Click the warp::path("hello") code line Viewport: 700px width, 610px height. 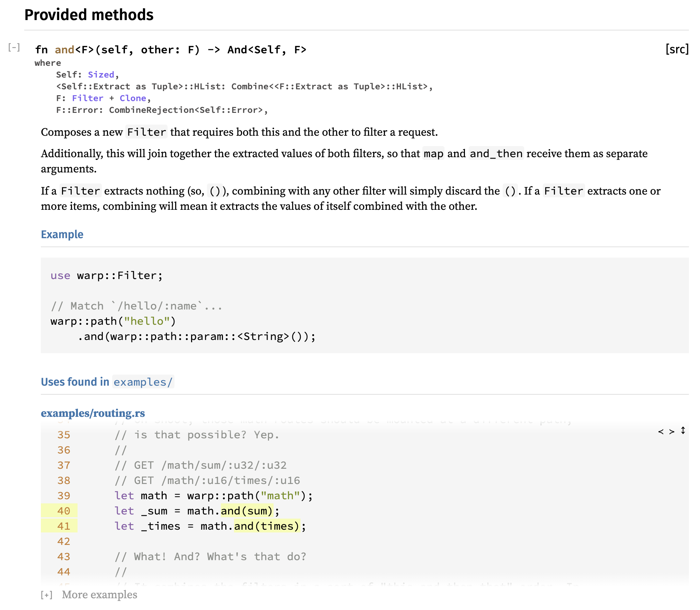(x=113, y=321)
